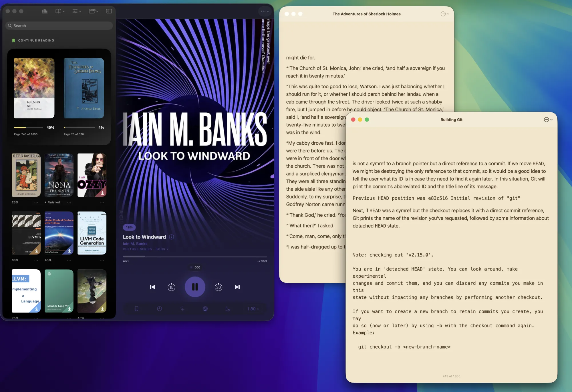Viewport: 572px width, 392px height.
Task: Download the LLVM 17 book at 68%
Action: click(37, 251)
